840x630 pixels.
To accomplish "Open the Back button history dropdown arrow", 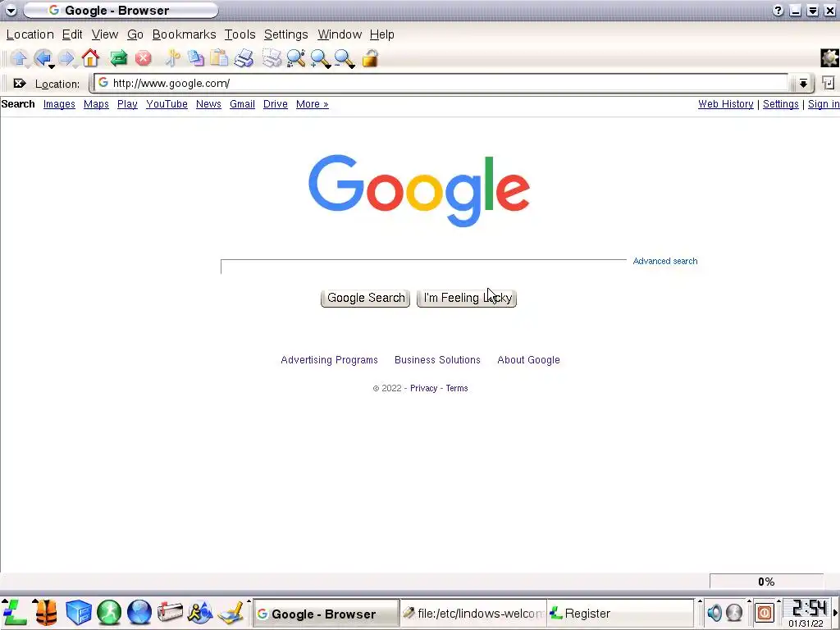I will pos(52,66).
